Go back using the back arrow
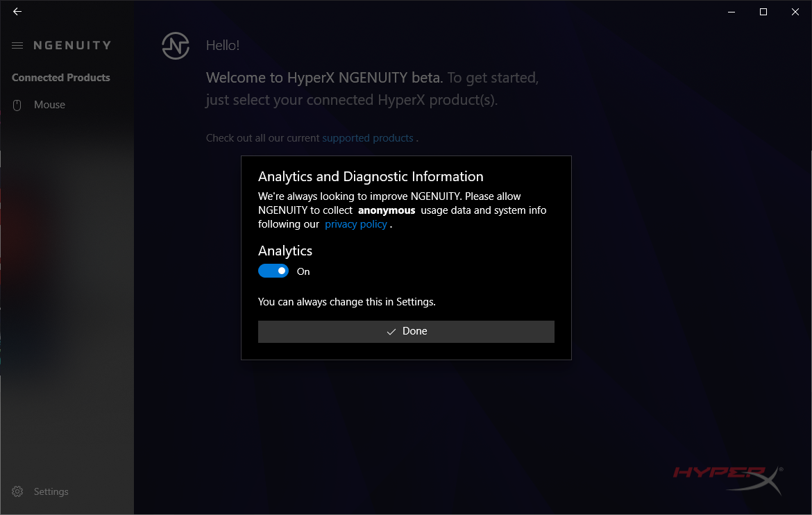Image resolution: width=812 pixels, height=515 pixels. point(17,11)
